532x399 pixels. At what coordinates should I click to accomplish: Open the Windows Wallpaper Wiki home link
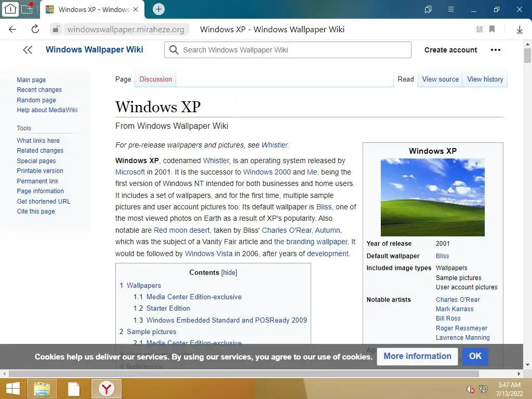(x=95, y=49)
